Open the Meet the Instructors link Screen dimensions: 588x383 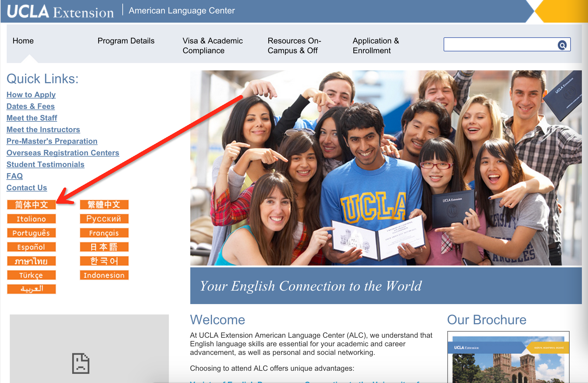click(43, 130)
